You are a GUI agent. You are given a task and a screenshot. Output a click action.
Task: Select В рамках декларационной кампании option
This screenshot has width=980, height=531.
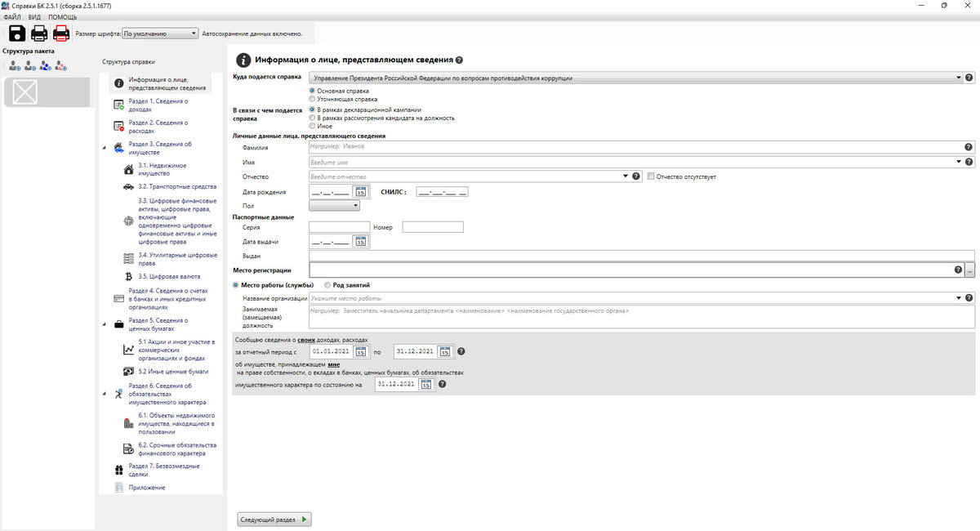pos(311,109)
